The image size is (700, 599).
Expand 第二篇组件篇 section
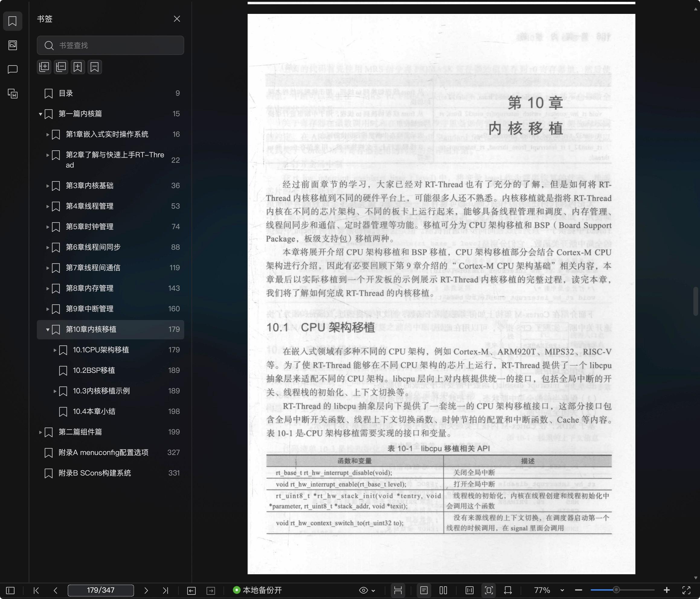40,432
